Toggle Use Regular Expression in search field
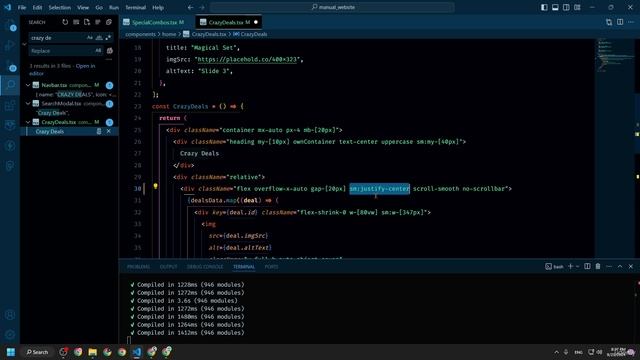 108,38
